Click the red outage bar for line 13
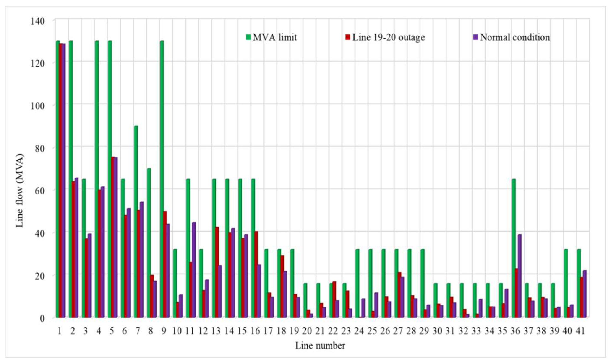 (x=217, y=272)
